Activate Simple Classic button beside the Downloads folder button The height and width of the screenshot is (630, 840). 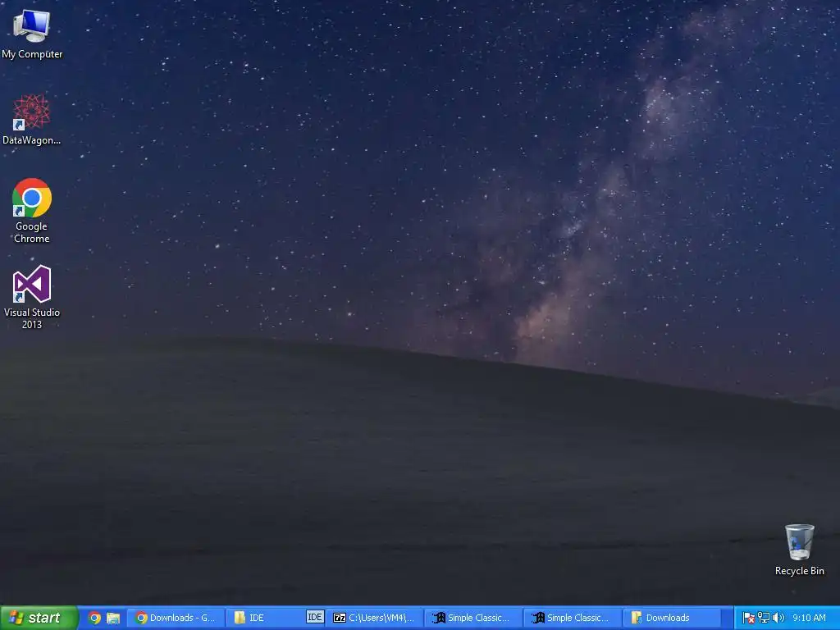pyautogui.click(x=572, y=618)
